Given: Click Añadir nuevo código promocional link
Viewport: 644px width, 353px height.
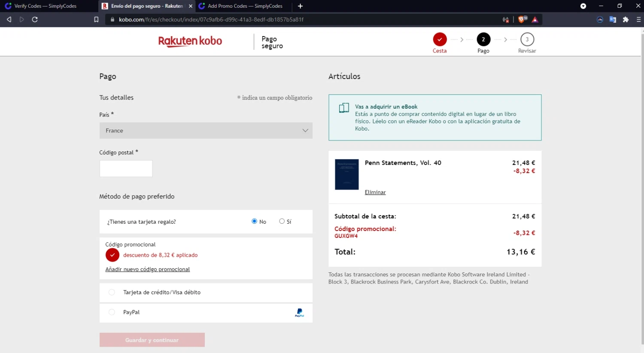Looking at the screenshot, I should [148, 269].
